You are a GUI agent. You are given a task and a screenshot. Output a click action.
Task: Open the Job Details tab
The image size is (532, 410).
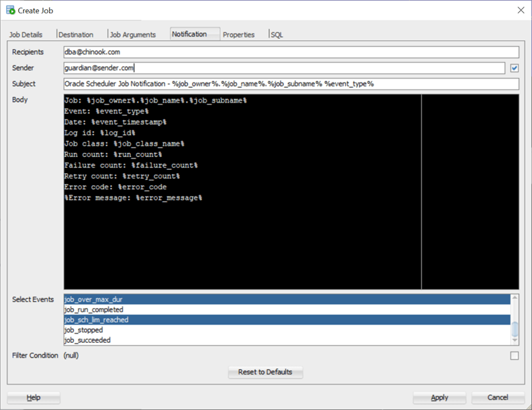click(x=26, y=35)
